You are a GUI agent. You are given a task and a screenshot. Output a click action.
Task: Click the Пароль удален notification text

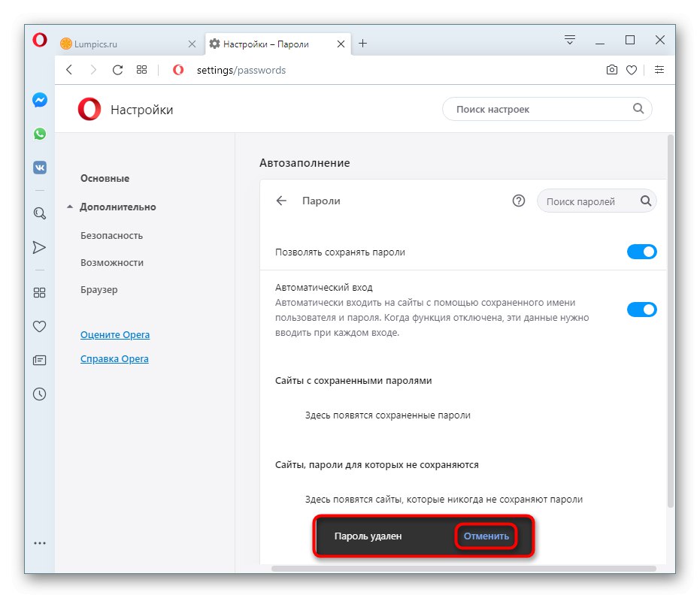[x=368, y=536]
